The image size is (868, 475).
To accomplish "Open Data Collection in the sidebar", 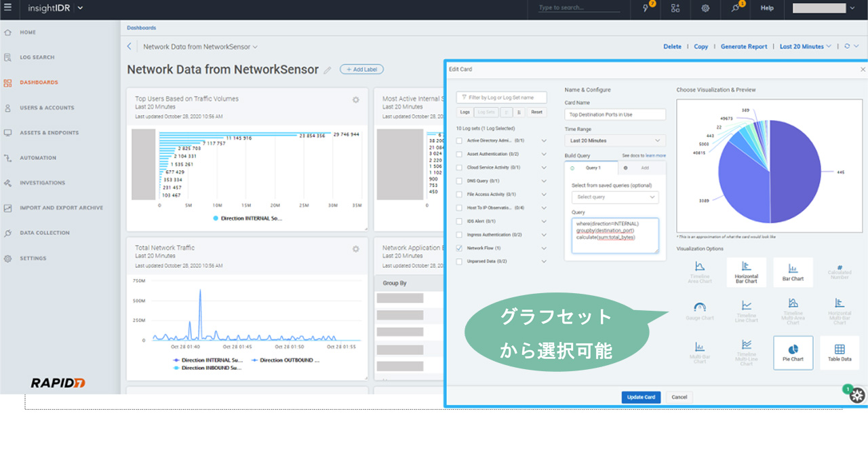I will [45, 233].
